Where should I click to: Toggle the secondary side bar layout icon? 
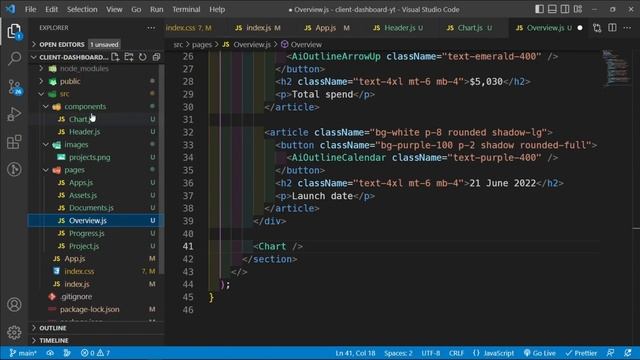(565, 9)
